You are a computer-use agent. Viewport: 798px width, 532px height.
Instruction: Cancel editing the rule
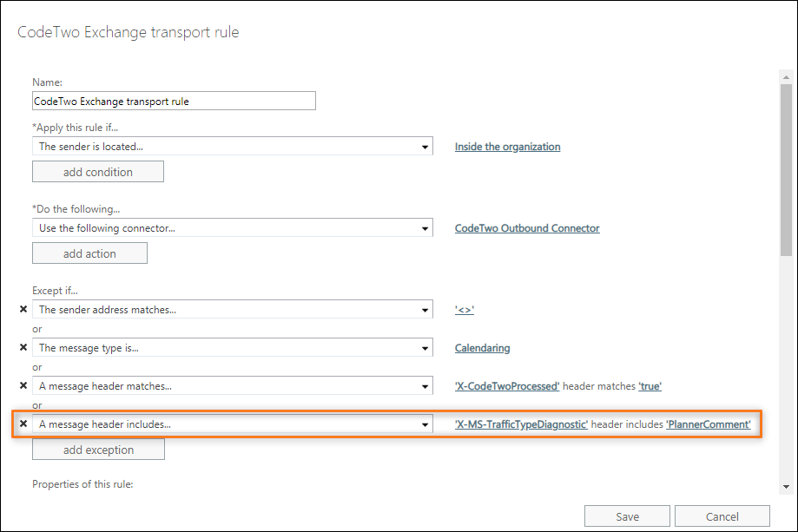(x=722, y=516)
